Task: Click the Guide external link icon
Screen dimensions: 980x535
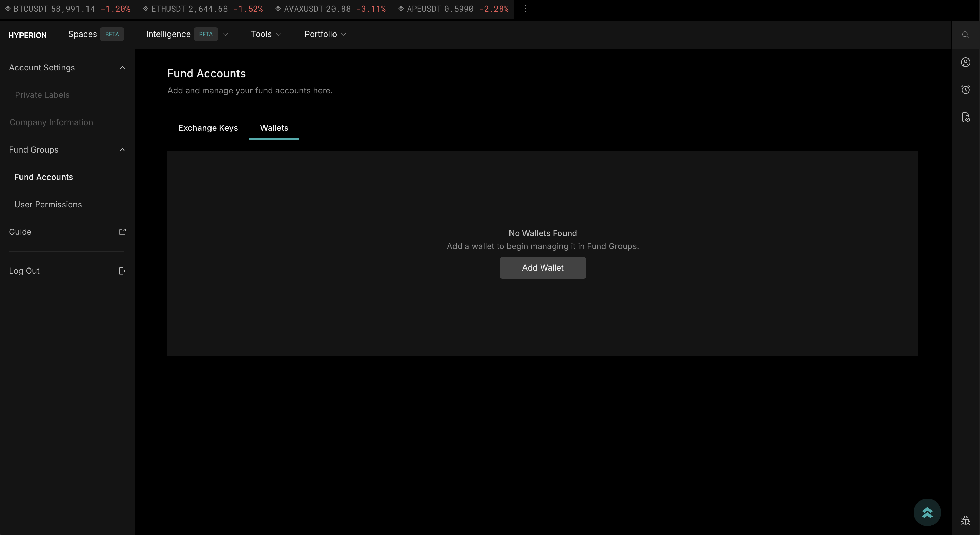Action: [x=122, y=232]
